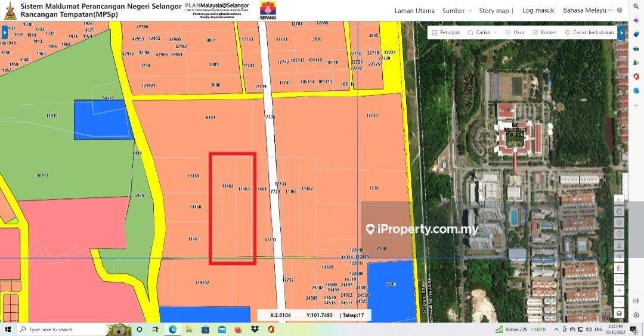Screen dimensions: 644x336
Task: Click the fullscreen extent icon in map tools
Action: [620, 279]
